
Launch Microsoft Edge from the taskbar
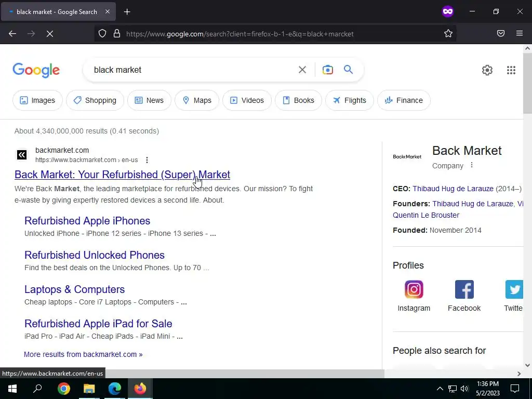tap(115, 389)
